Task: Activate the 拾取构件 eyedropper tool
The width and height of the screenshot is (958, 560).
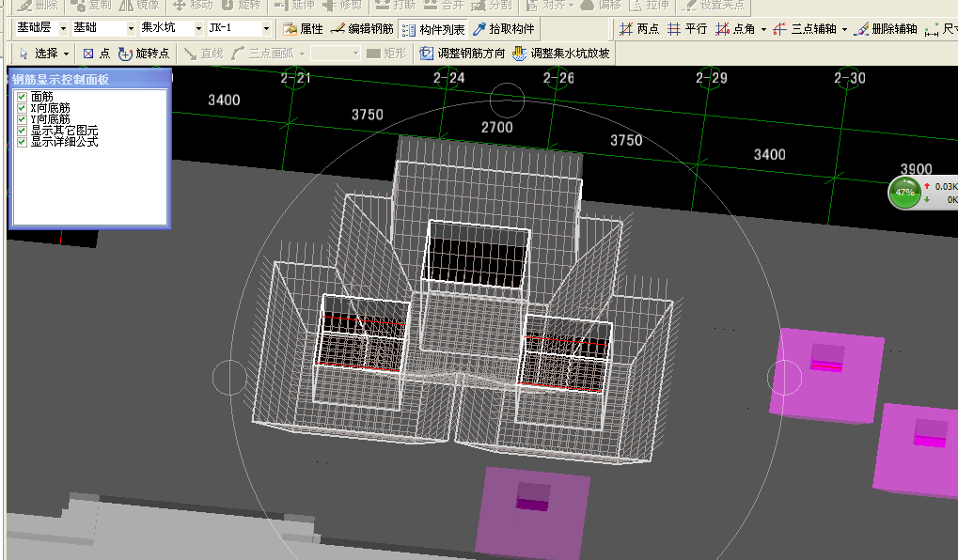Action: [504, 29]
